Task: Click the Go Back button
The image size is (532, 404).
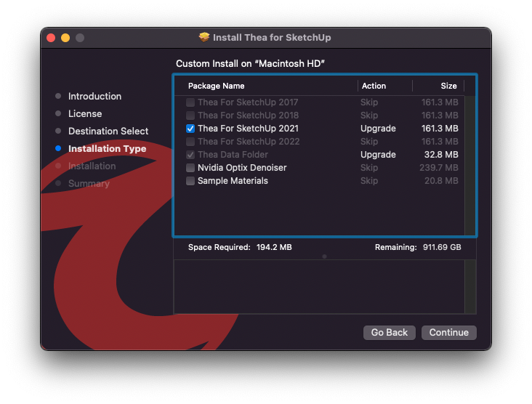Action: coord(389,332)
